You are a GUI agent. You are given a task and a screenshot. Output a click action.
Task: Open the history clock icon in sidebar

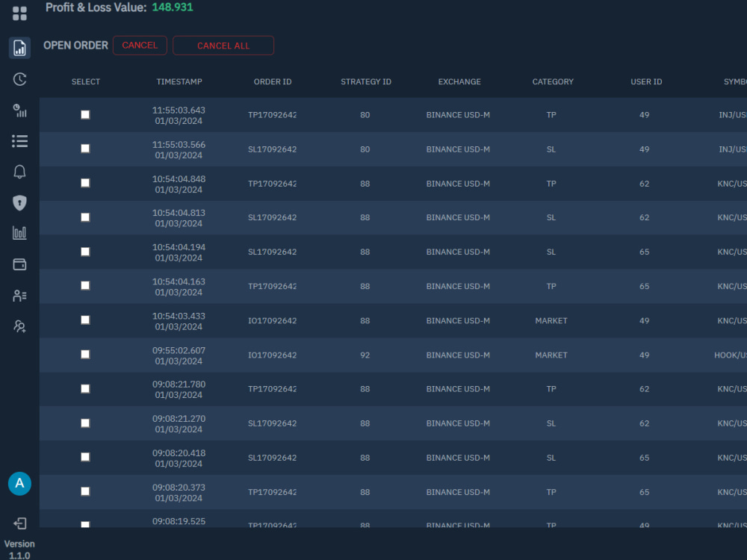click(19, 78)
